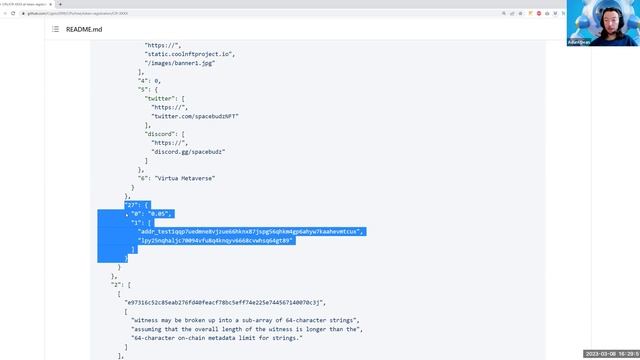Select the GitHub page browser tab
This screenshot has width=640, height=360.
(24, 4)
